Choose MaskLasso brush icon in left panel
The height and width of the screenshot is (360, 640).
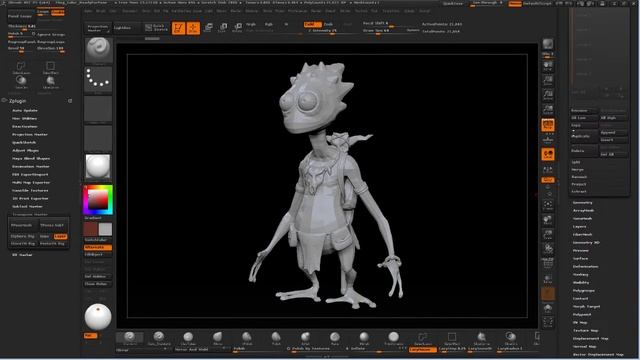click(x=50, y=82)
